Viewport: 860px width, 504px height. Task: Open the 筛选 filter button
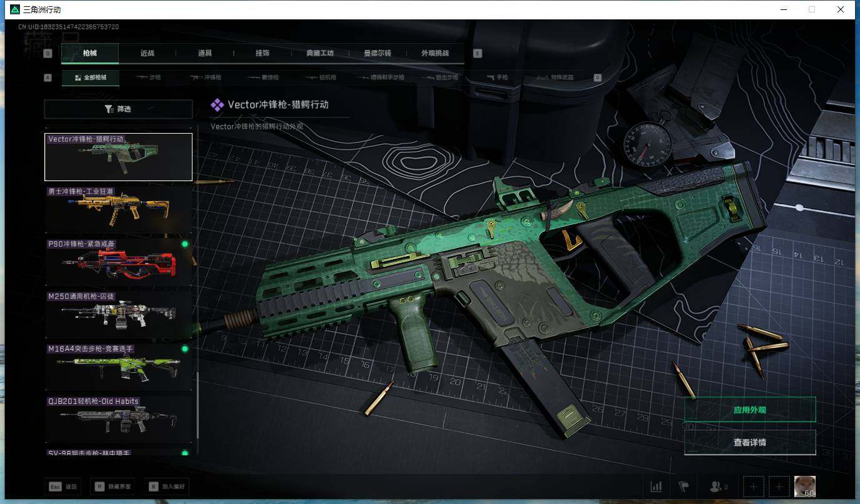pos(118,109)
